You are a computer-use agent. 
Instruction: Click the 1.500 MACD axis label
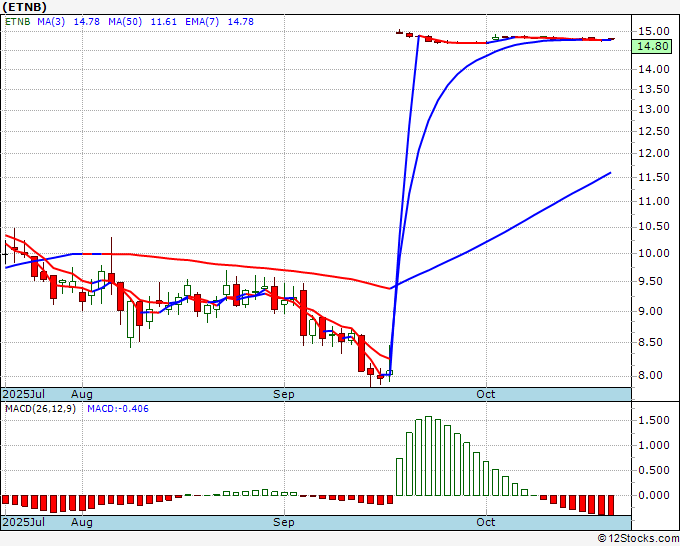[654, 420]
